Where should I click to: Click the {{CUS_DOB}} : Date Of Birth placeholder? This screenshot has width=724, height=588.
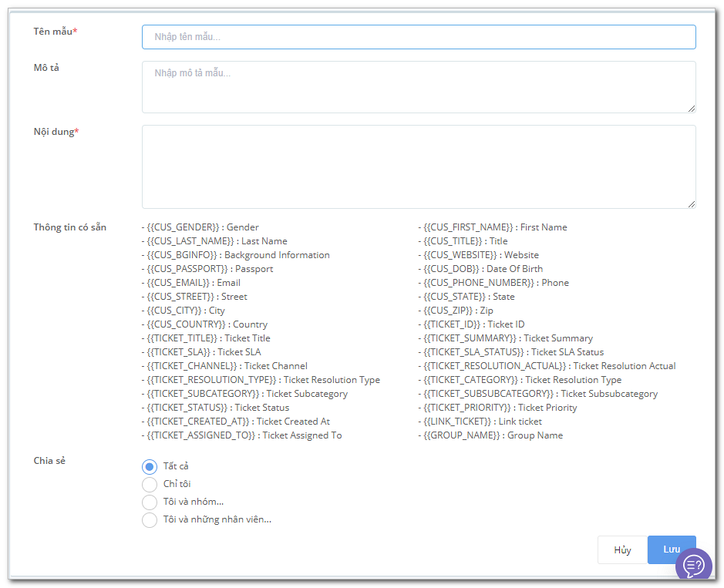[x=480, y=269]
